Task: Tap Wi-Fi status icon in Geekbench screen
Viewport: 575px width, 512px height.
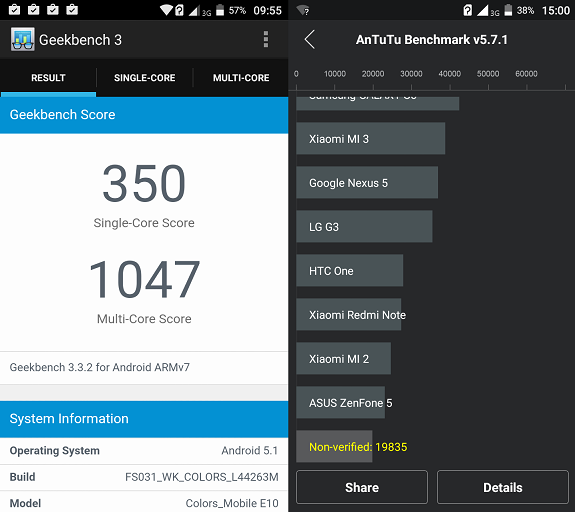Action: [x=166, y=10]
